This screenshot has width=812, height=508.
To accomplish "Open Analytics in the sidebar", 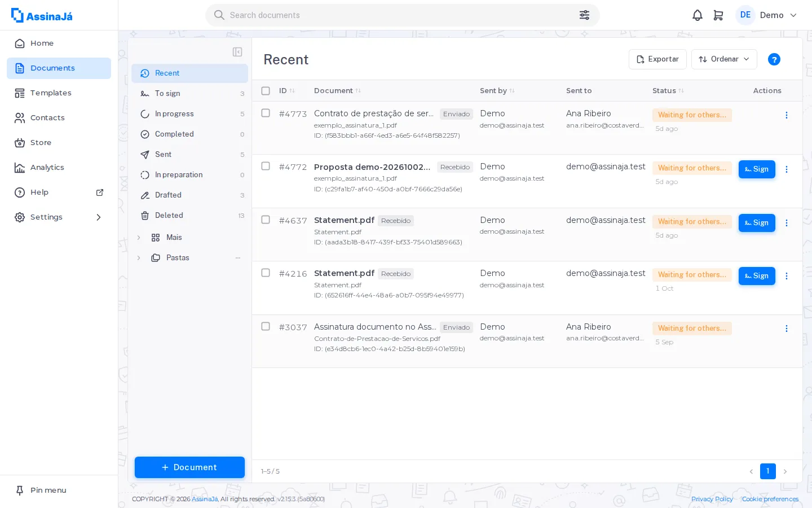I will click(x=59, y=168).
